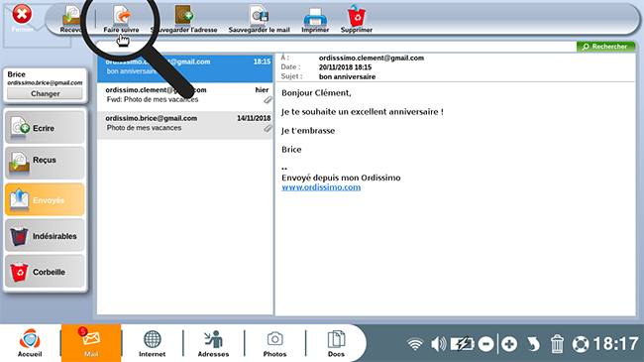
Task: Click the Changer account button
Action: coord(46,93)
